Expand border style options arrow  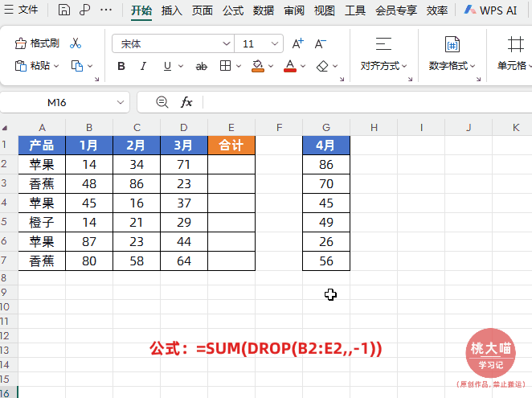click(x=239, y=66)
